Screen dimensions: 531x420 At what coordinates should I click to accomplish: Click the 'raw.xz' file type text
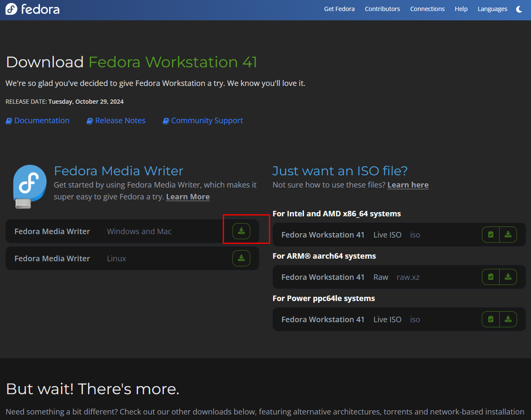coord(408,277)
